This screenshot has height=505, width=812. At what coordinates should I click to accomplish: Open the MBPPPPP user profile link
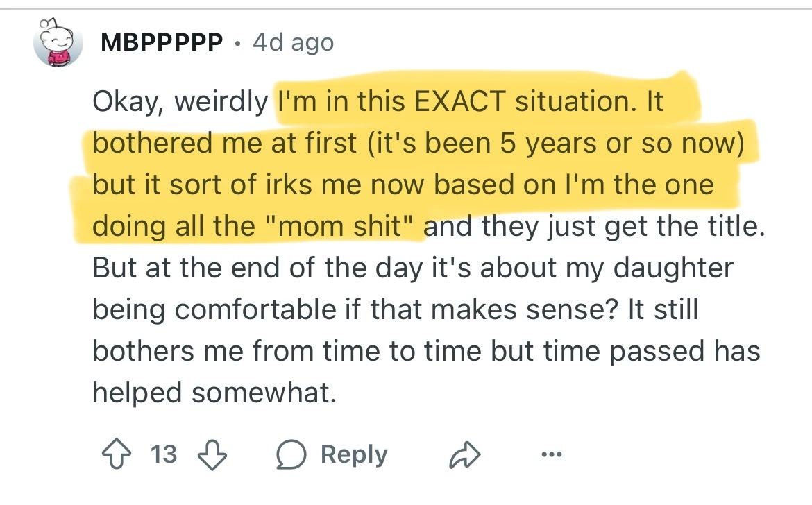click(162, 43)
